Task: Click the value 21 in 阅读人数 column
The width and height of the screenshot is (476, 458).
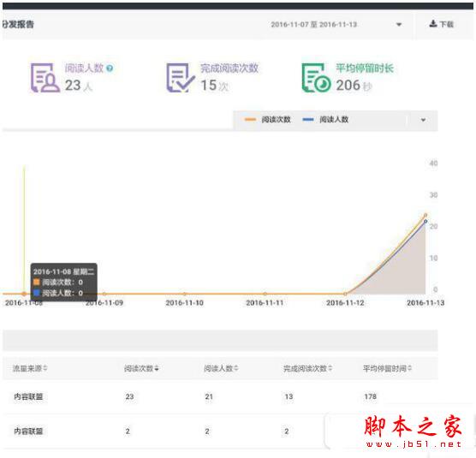Action: tap(209, 396)
